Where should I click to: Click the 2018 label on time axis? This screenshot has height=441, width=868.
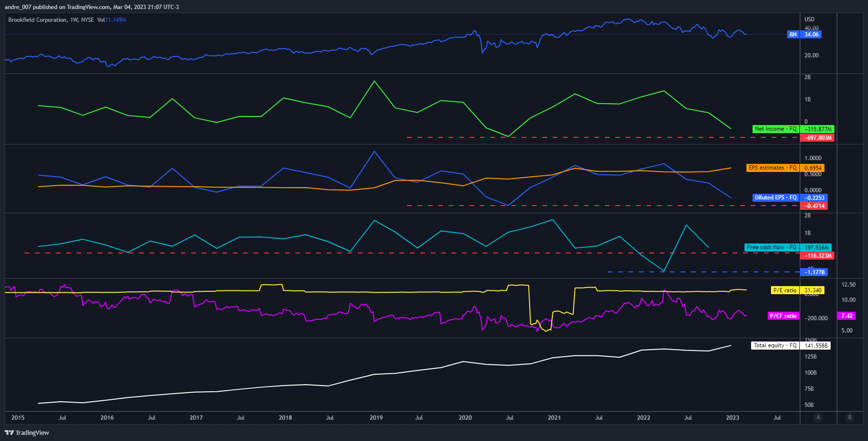coord(285,418)
